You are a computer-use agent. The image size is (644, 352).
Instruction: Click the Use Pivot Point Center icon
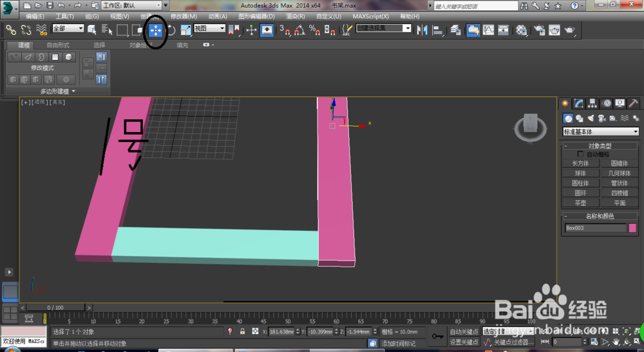click(x=234, y=30)
